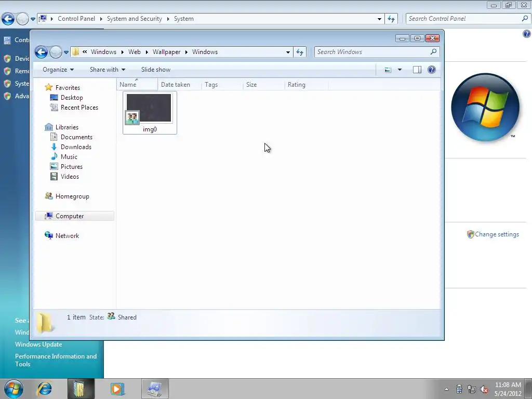This screenshot has width=532, height=399.
Task: Open Desktop in navigation pane
Action: coord(72,97)
